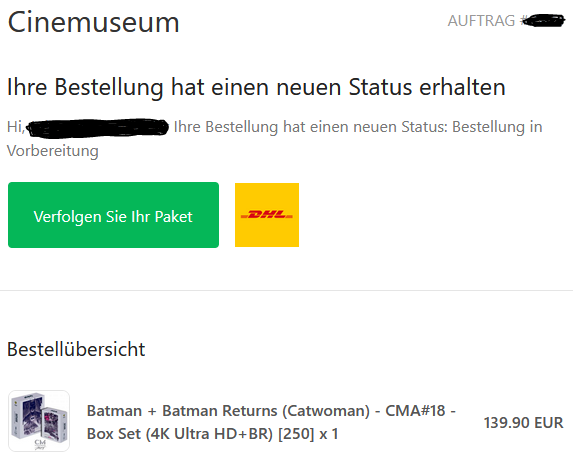Click the CM logo inside the product image

coord(40,444)
